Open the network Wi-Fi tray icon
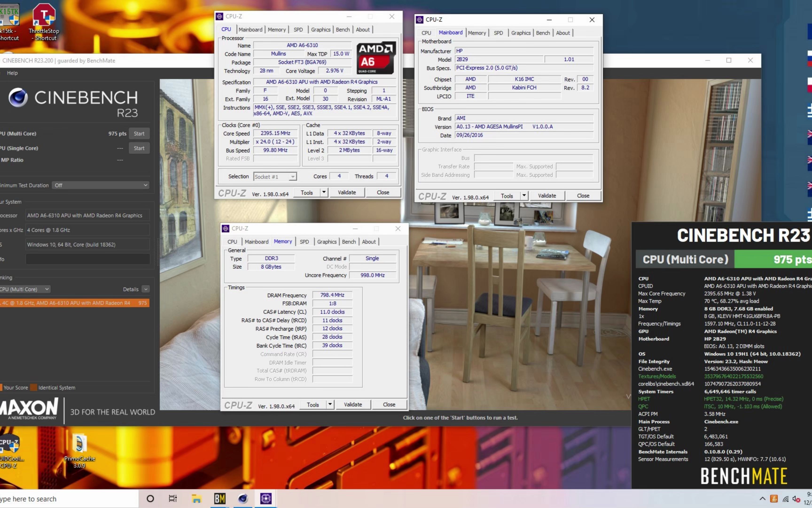 tap(785, 499)
